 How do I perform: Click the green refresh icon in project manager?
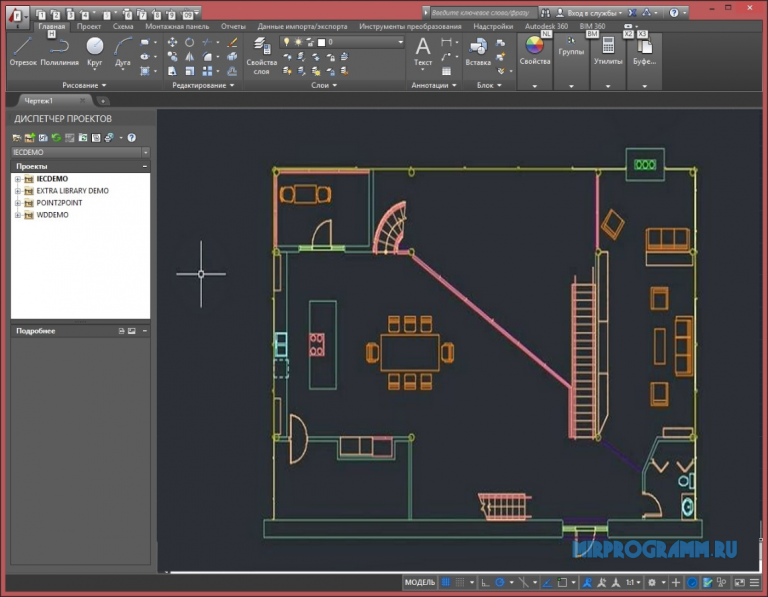(x=57, y=136)
